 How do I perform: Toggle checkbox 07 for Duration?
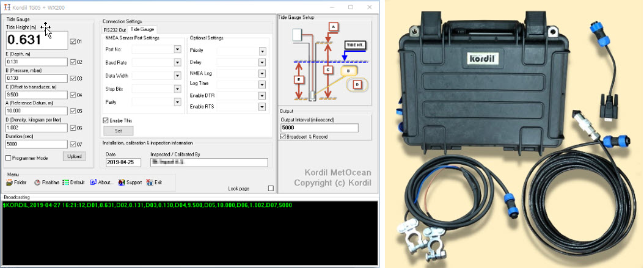[x=73, y=144]
